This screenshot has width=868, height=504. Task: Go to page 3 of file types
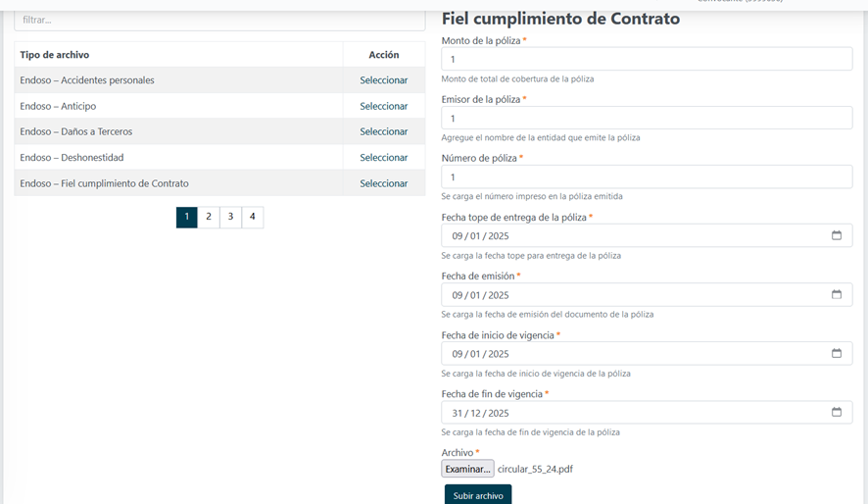[230, 217]
